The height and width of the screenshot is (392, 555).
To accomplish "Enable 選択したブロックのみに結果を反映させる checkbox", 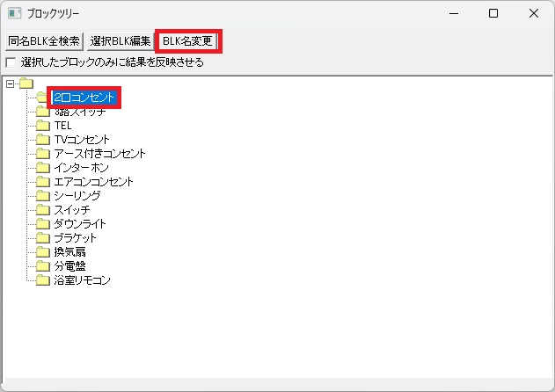I will pos(11,62).
